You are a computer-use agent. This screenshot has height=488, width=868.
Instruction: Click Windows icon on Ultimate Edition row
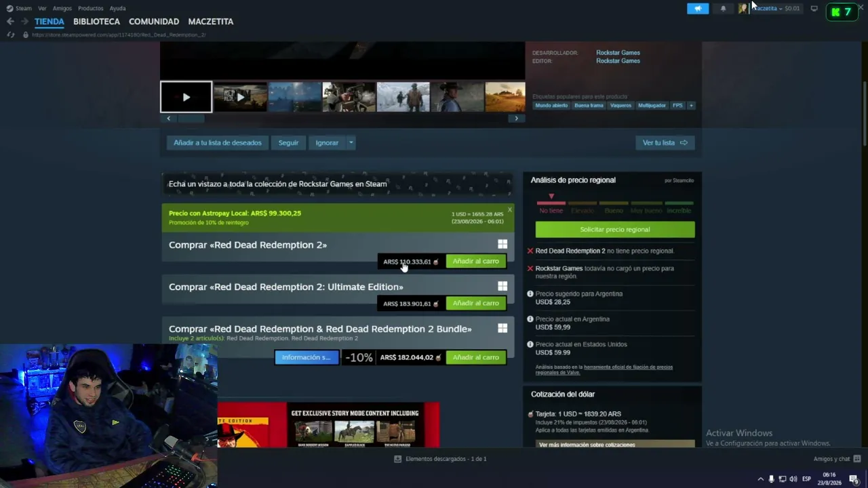click(502, 286)
